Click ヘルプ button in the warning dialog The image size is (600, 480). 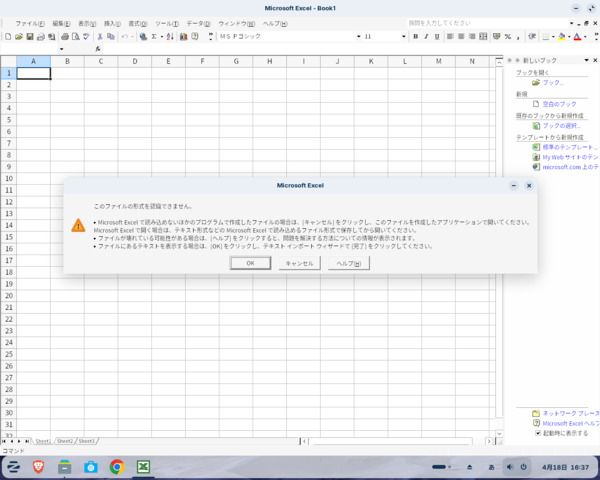pyautogui.click(x=349, y=263)
